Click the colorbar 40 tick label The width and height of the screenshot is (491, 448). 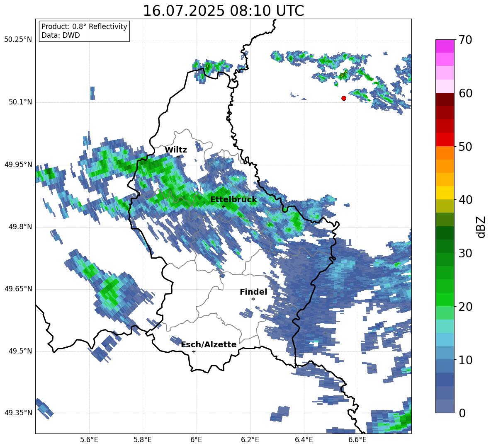(465, 200)
